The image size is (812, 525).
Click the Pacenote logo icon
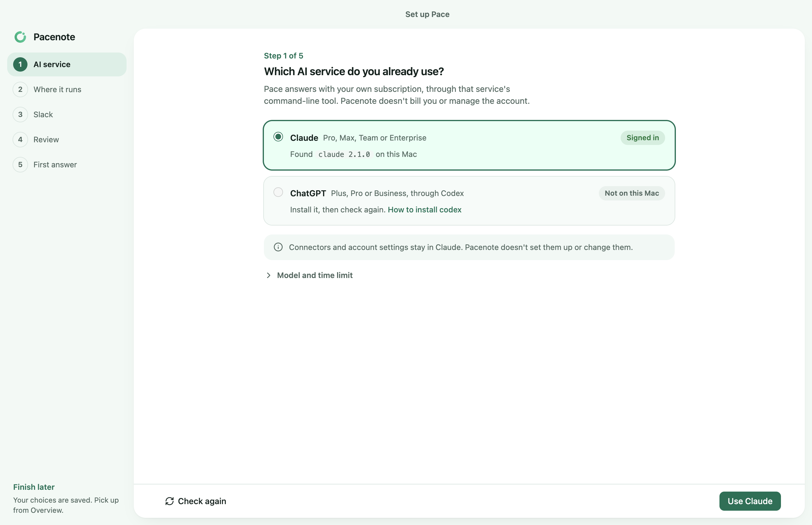pyautogui.click(x=20, y=37)
